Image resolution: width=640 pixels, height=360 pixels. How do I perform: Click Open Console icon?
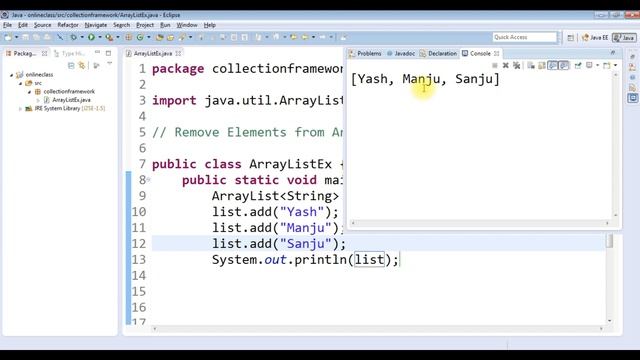click(607, 65)
